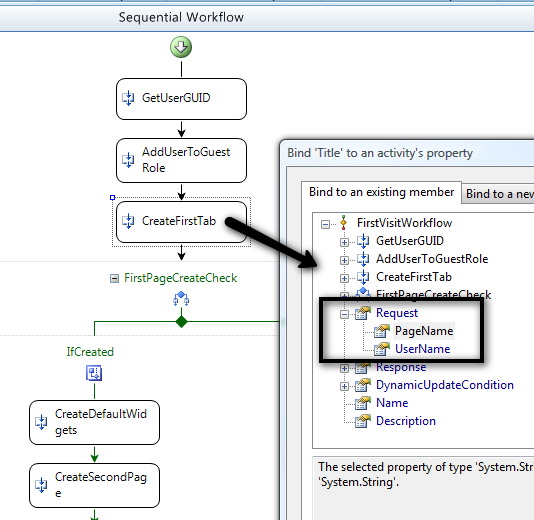This screenshot has height=520, width=534.
Task: Click the UserName property icon in the tree
Action: click(381, 349)
